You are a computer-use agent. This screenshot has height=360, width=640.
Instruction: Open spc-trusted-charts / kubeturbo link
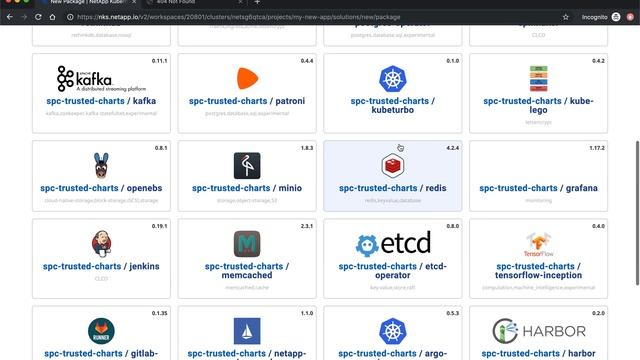393,105
